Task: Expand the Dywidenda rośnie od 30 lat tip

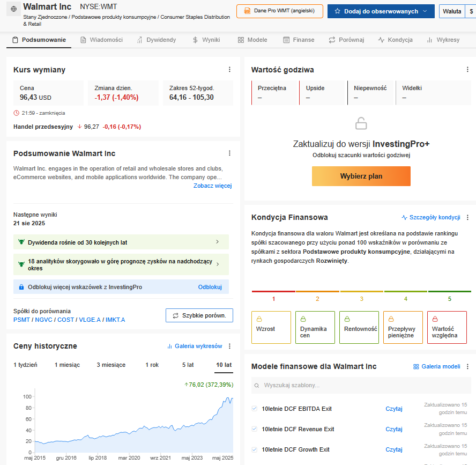Action: pos(121,242)
